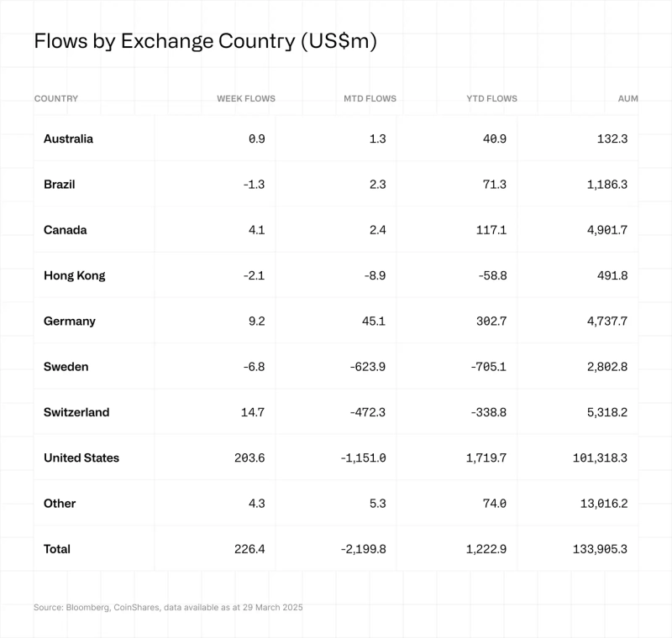Image resolution: width=672 pixels, height=638 pixels.
Task: Select Sweden's MTD flows value -623.9
Action: 365,366
